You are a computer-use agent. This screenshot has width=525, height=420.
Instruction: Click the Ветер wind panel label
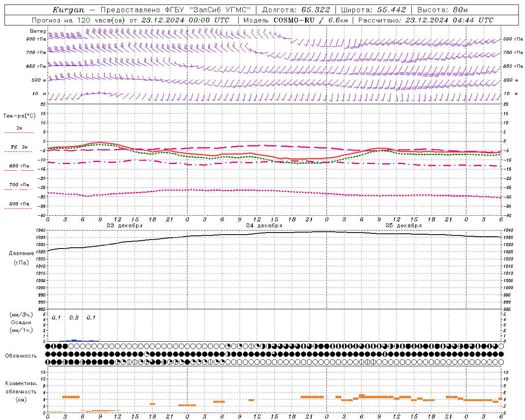[38, 31]
